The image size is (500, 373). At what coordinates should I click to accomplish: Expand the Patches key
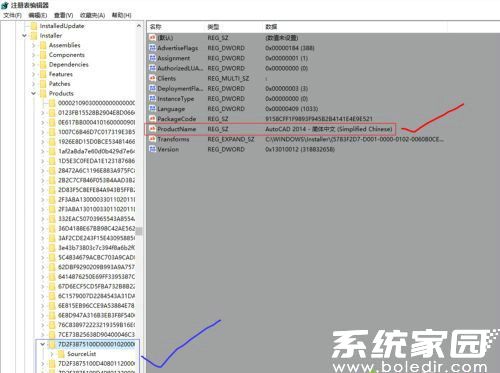(x=34, y=84)
